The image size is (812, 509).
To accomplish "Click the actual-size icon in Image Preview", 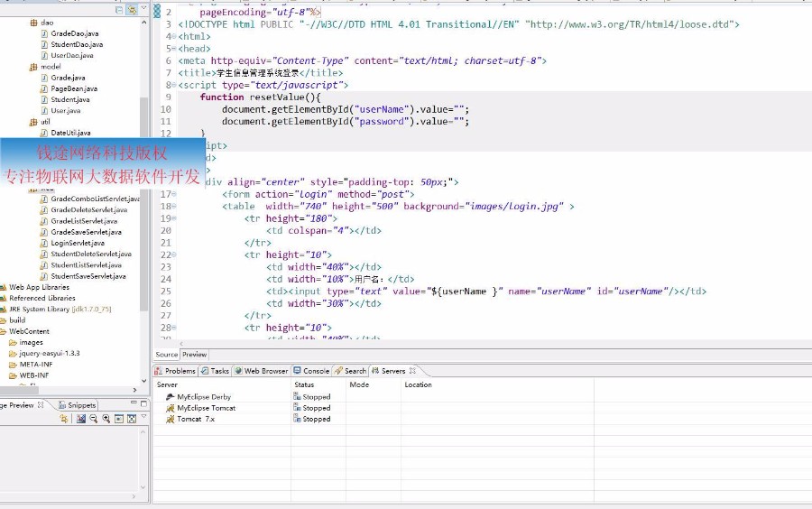I will [119, 419].
